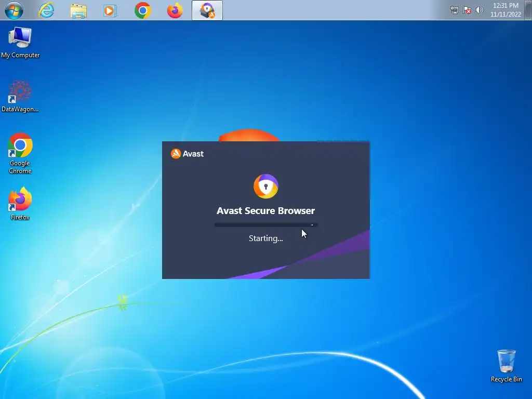
Task: Select the My Computer desktop icon
Action: 20,43
